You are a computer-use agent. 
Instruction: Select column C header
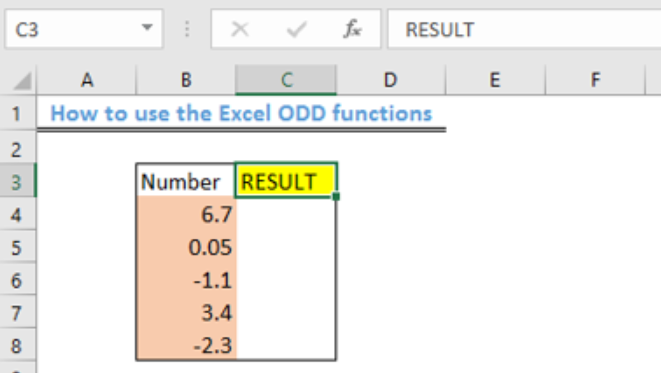point(286,80)
